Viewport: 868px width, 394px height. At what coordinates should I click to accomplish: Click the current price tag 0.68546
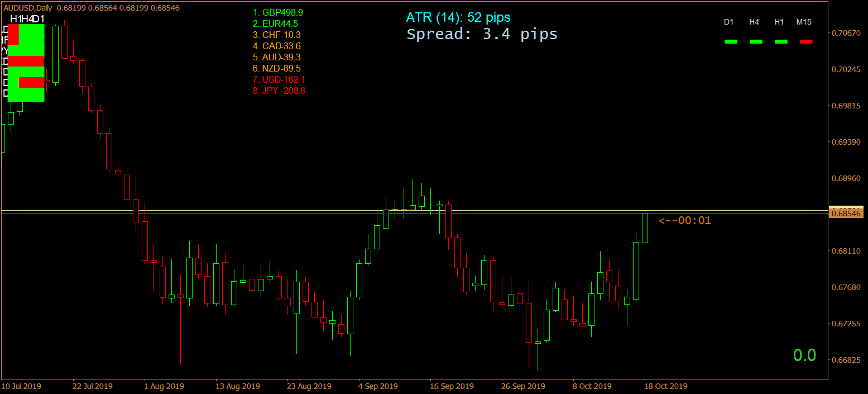pyautogui.click(x=847, y=213)
